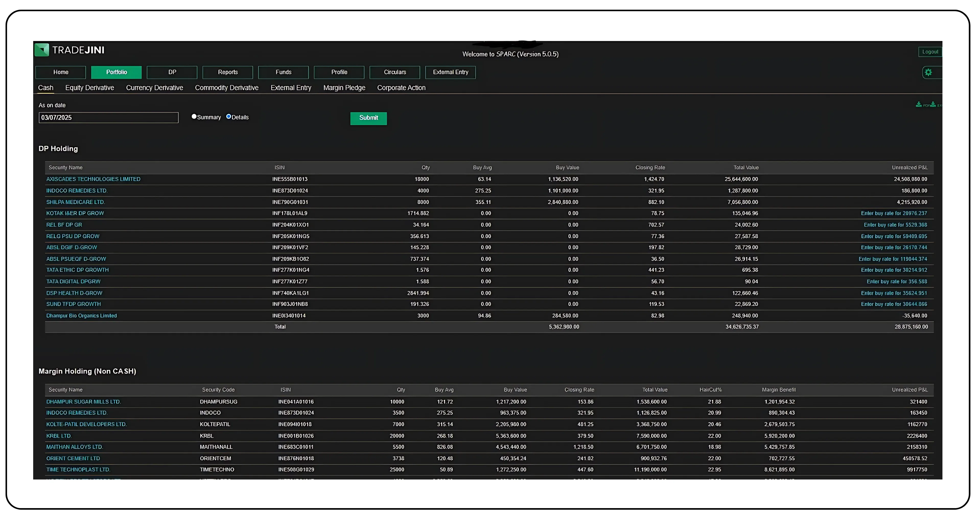Click the Security Code column header
980x514 pixels.
pyautogui.click(x=218, y=389)
